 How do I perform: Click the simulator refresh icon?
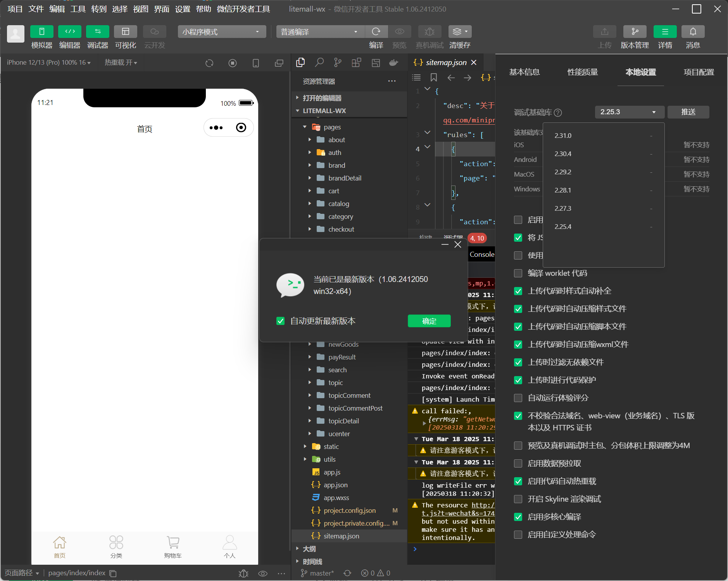209,63
